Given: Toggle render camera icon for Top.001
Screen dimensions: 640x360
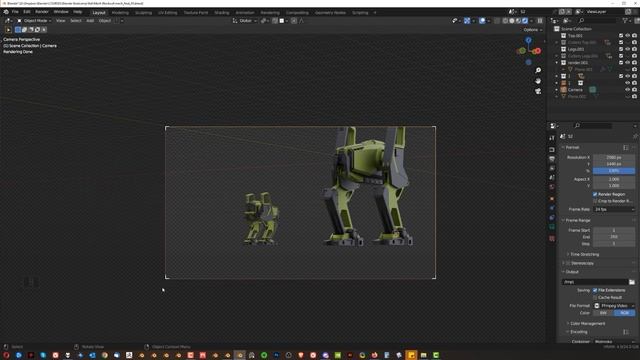Looking at the screenshot, I should 634,36.
